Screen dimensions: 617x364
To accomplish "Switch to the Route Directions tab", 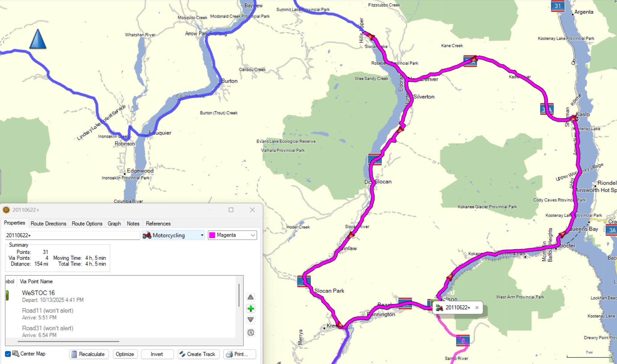I will [48, 224].
